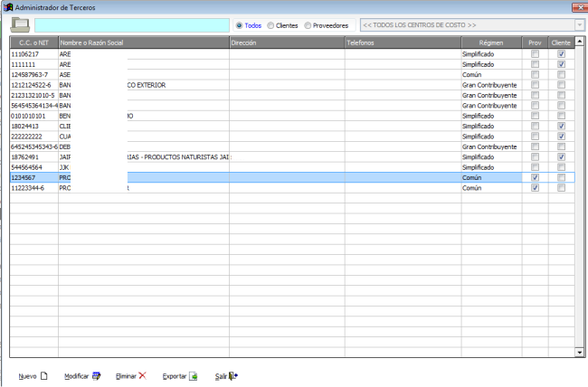Select row with NIT 0101010101
588x387 pixels.
coord(292,116)
